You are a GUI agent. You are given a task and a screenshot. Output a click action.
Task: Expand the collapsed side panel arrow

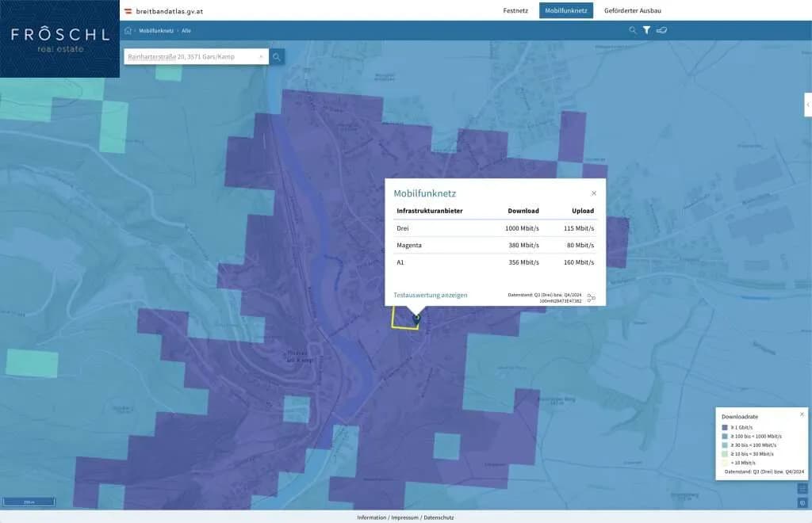808,105
